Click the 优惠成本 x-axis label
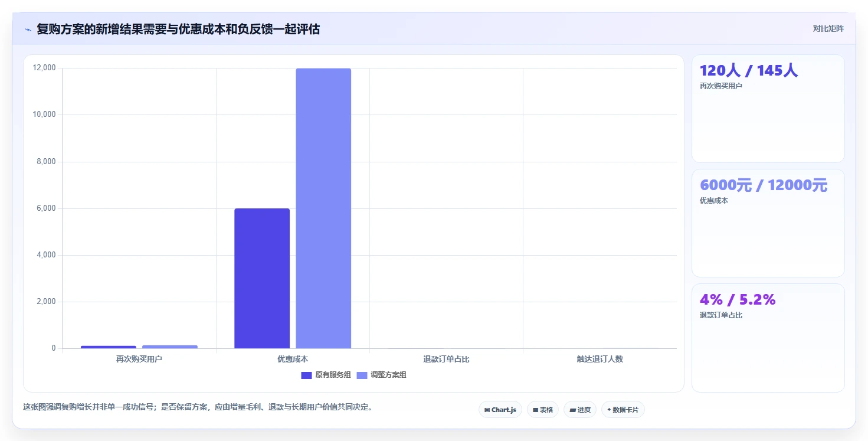868x441 pixels. (x=293, y=359)
